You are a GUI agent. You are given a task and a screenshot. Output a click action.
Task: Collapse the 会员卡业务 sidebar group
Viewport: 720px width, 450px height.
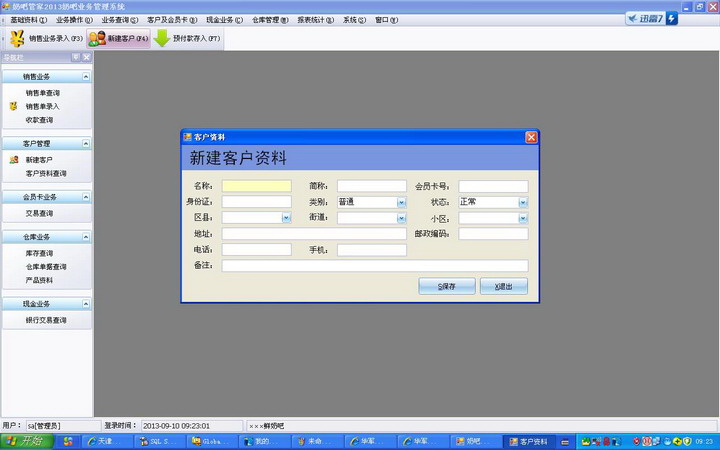point(86,197)
